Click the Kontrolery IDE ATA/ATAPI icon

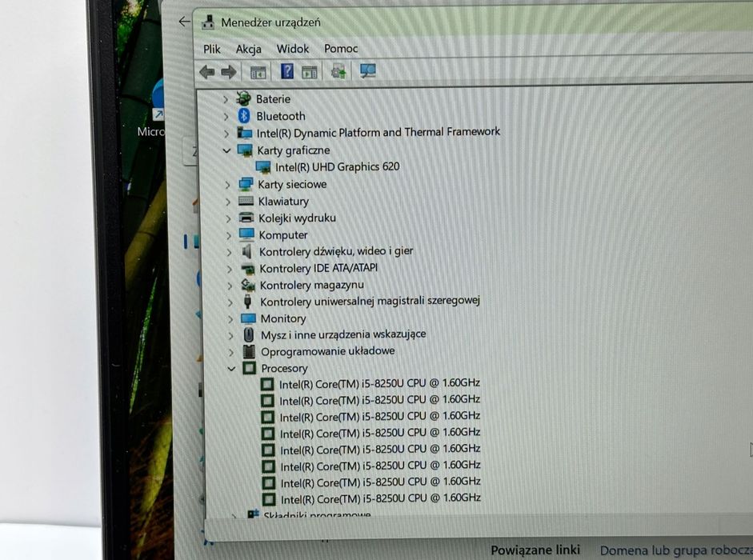(x=247, y=269)
